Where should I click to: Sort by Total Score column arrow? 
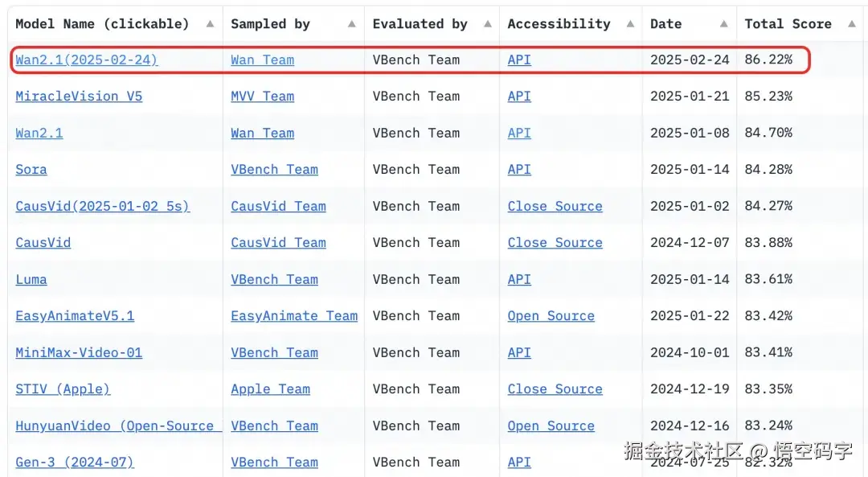(x=852, y=24)
